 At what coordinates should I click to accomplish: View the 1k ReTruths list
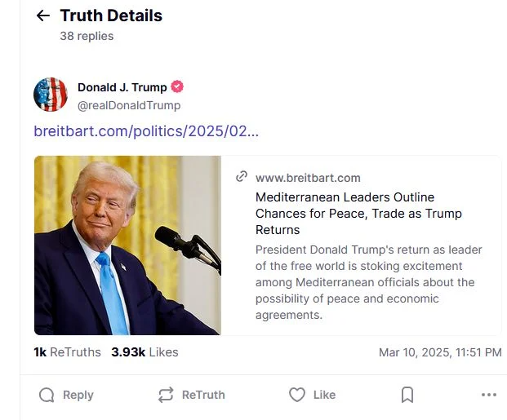[67, 352]
